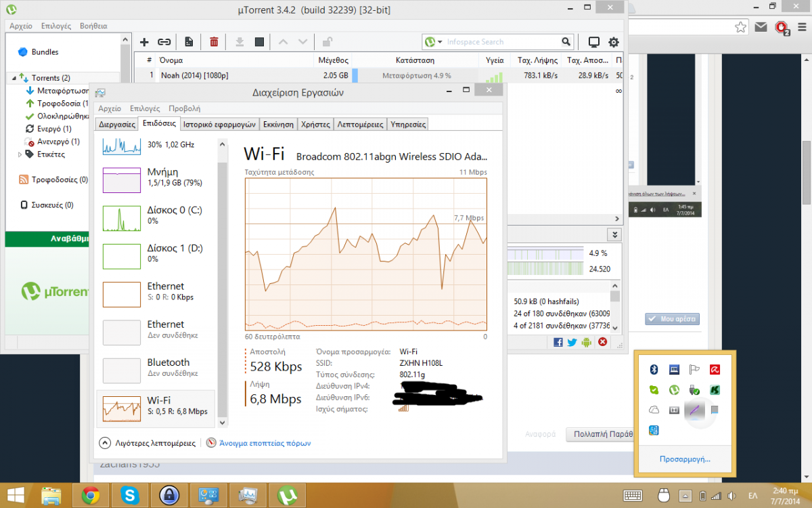
Task: Click the OneDrive cloud tray icon
Action: click(654, 410)
